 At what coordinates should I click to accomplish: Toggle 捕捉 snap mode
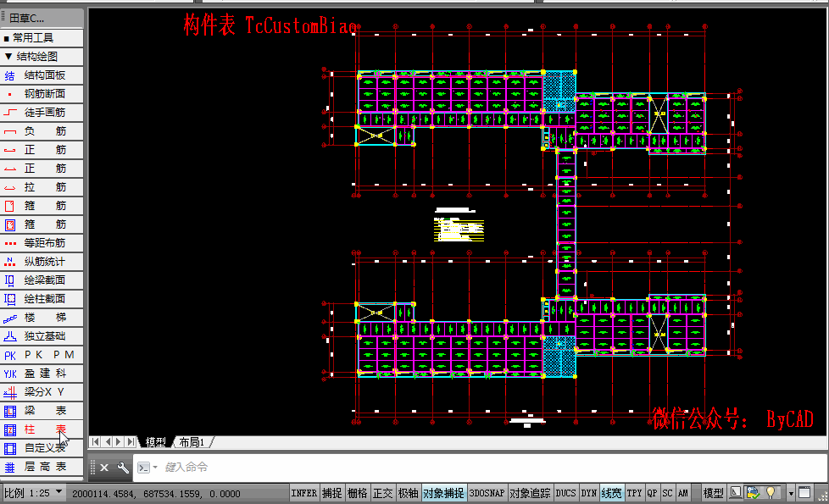coord(332,493)
